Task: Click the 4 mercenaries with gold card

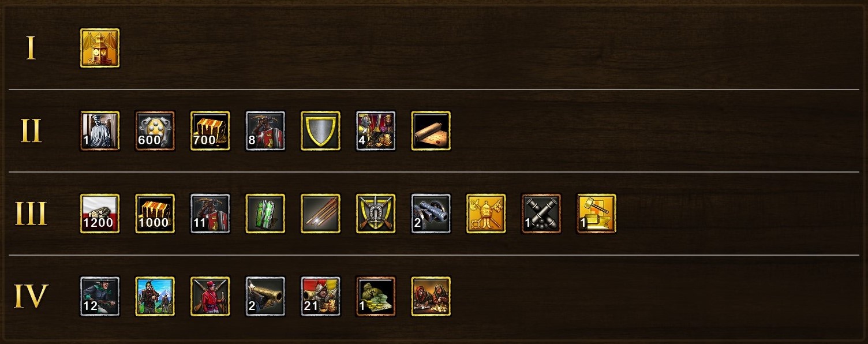Action: point(376,131)
